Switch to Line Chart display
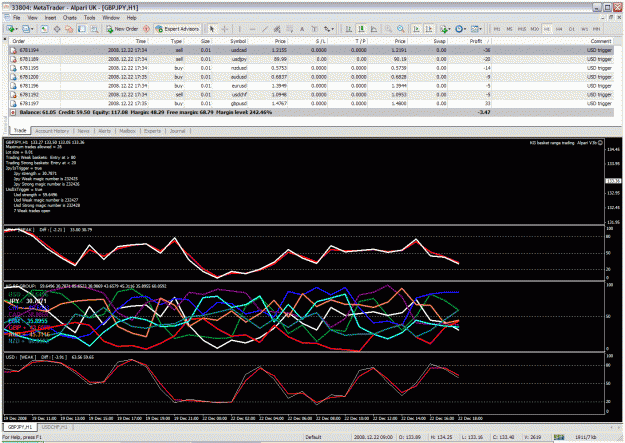The image size is (625, 443). coord(374,29)
